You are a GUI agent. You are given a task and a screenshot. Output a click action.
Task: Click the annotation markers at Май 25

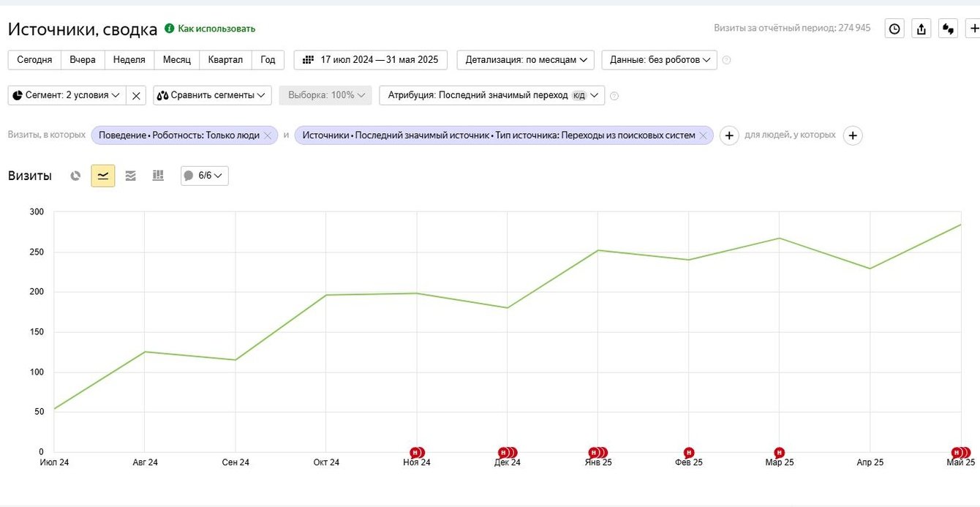(961, 453)
